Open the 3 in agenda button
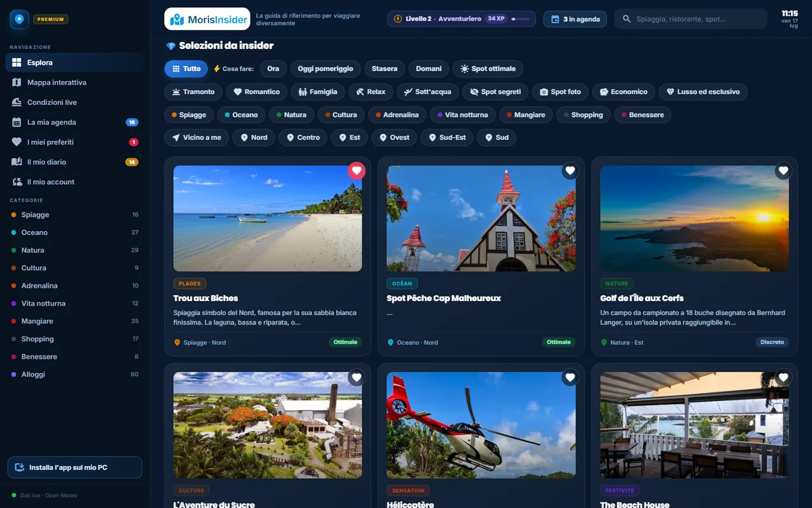812x508 pixels. click(575, 19)
